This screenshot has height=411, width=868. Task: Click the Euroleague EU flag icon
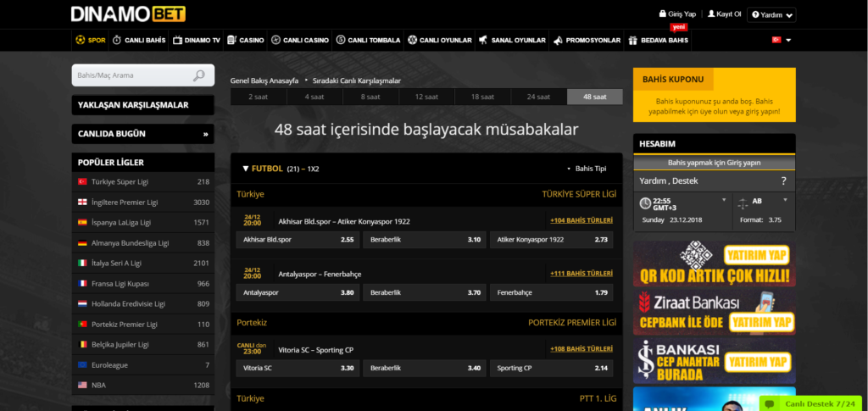pyautogui.click(x=82, y=364)
